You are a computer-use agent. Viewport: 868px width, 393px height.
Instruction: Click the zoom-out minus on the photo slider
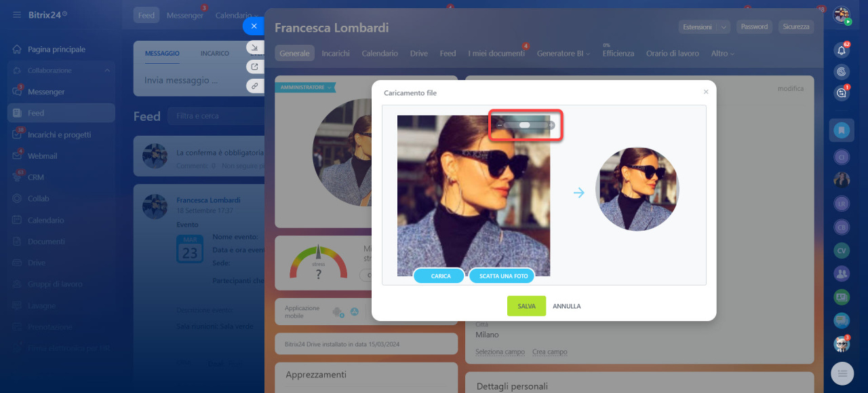click(x=500, y=126)
